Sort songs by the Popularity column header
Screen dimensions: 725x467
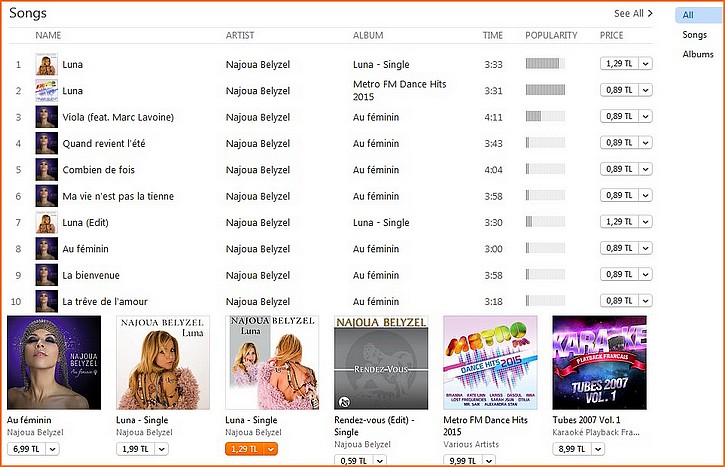(x=551, y=35)
